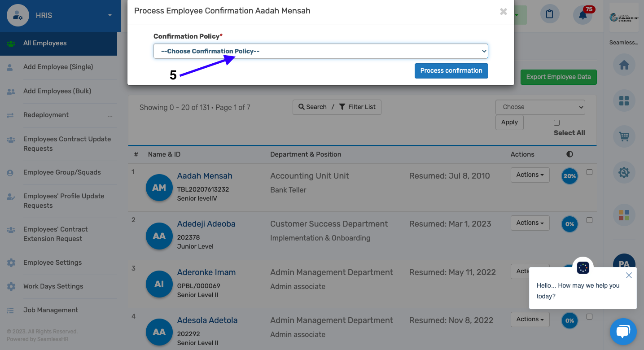
Task: Check the checkbox for Adedeji Adeoba's row
Action: pyautogui.click(x=590, y=220)
